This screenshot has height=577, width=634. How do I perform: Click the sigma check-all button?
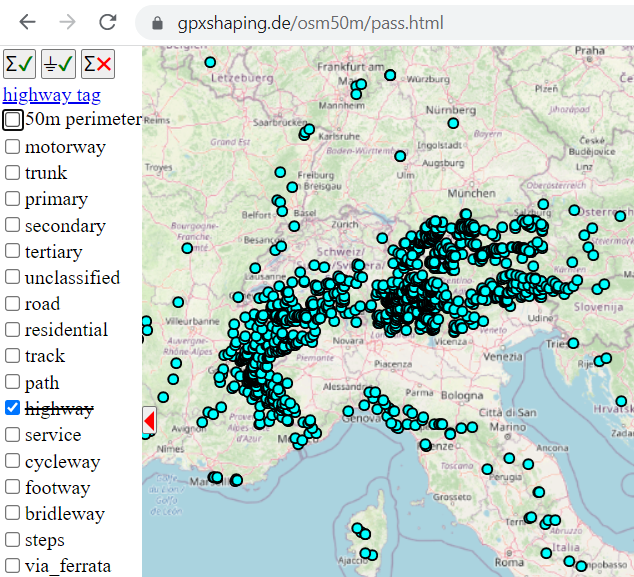(x=19, y=64)
